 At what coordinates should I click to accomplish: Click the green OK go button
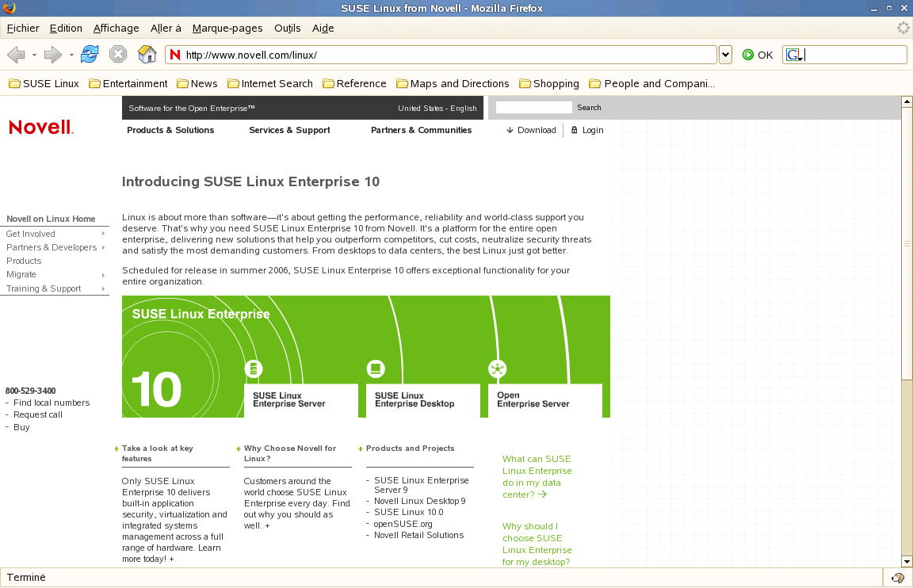[x=758, y=55]
